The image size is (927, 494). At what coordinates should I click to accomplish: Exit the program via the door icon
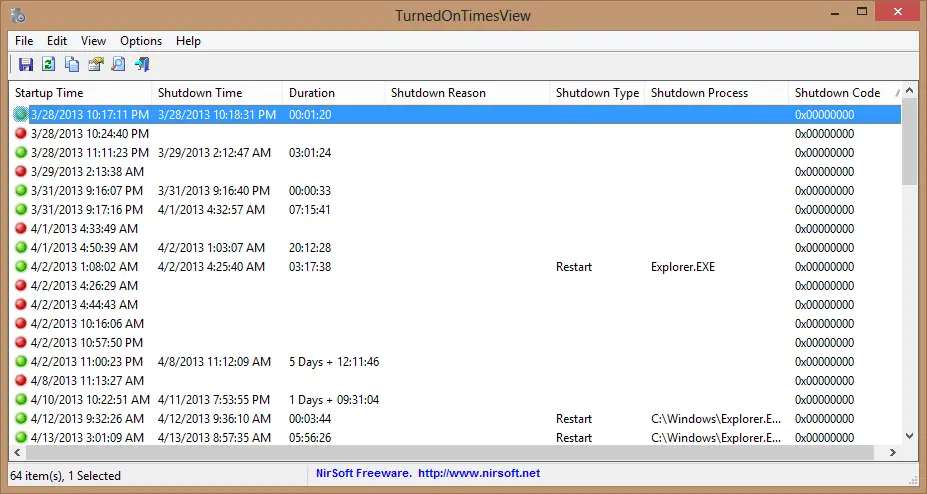tap(142, 64)
